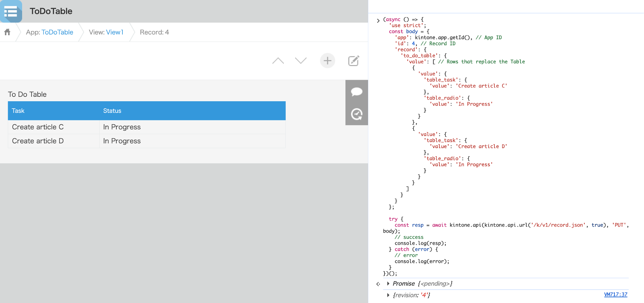Click the Record: 4 breadcrumb text
This screenshot has height=303, width=644.
click(154, 32)
